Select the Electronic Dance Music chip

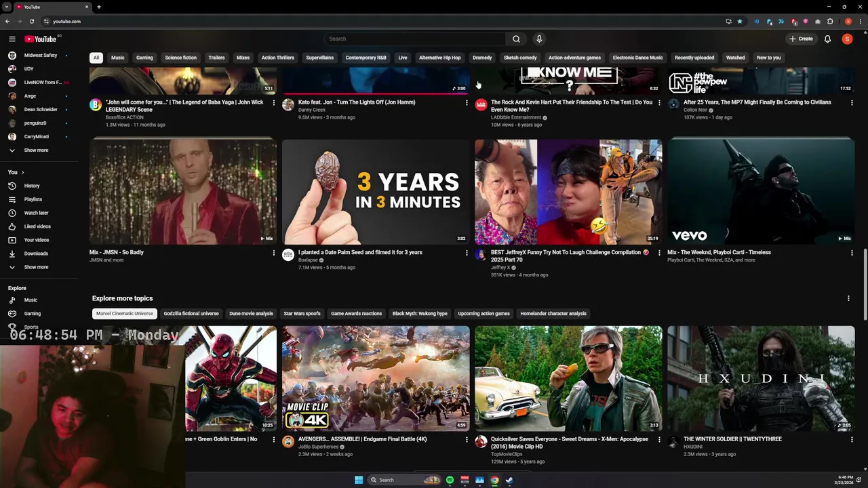click(637, 58)
